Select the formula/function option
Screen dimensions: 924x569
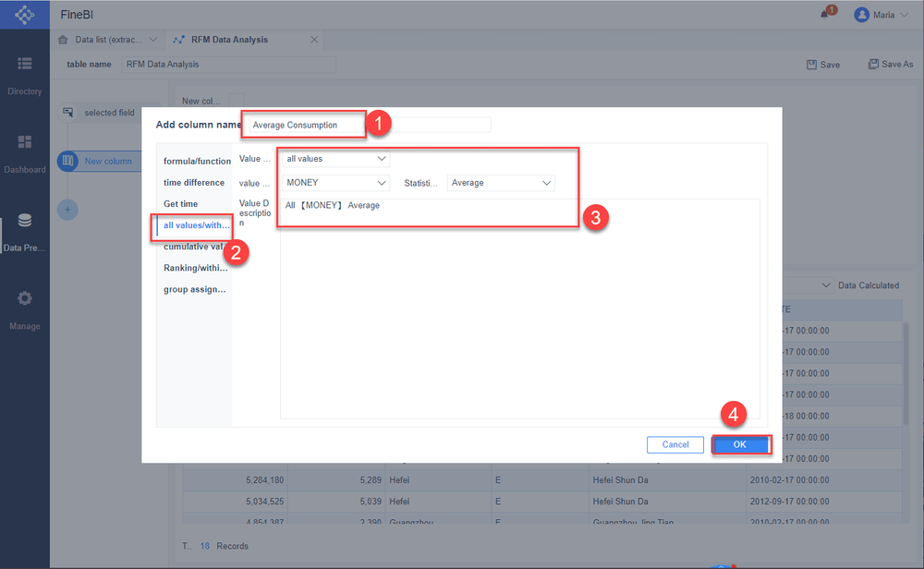coord(197,161)
